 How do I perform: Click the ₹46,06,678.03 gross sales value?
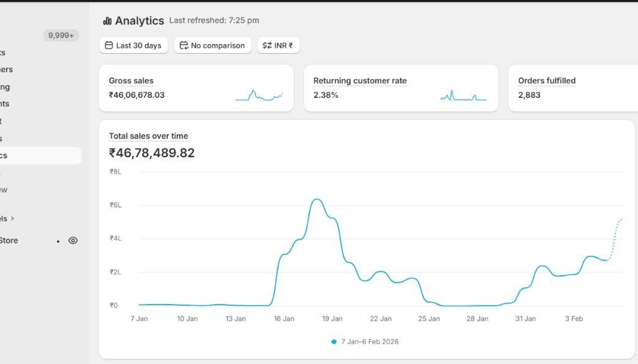pyautogui.click(x=137, y=95)
